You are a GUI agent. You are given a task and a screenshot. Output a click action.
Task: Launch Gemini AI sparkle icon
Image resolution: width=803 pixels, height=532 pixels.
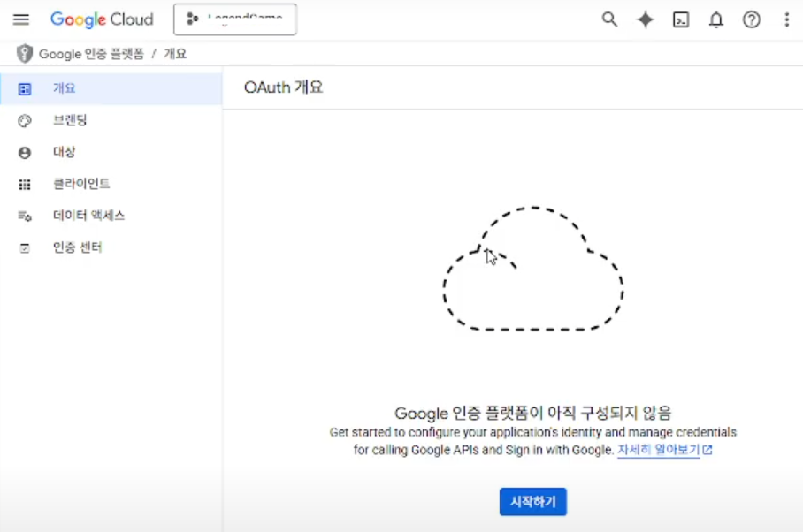pyautogui.click(x=646, y=19)
